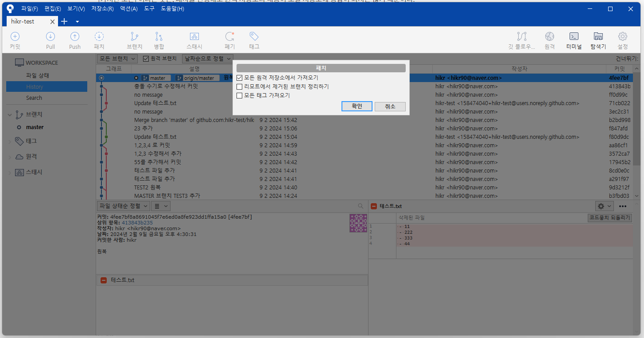Viewport: 644px width, 338px height.
Task: Open the 도움말(H) menu
Action: pyautogui.click(x=172, y=8)
